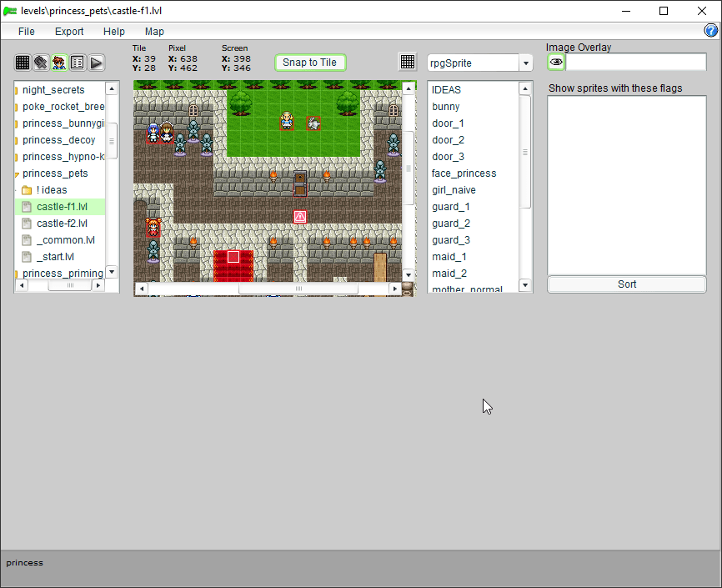Open the properties list tool

coord(78,62)
